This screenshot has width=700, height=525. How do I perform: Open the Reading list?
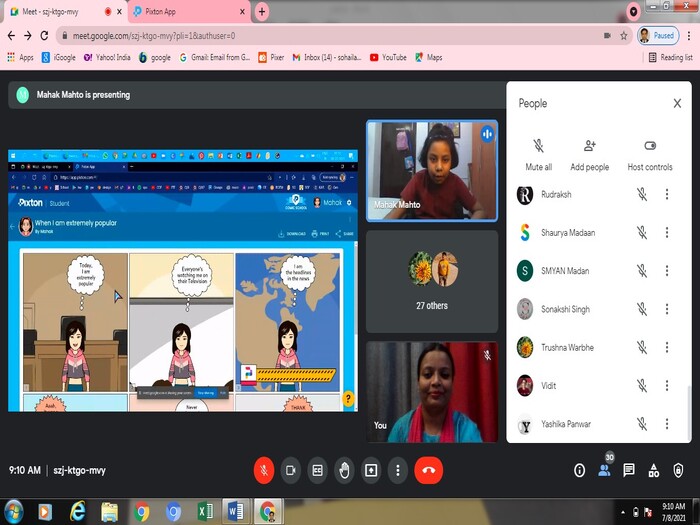click(671, 57)
